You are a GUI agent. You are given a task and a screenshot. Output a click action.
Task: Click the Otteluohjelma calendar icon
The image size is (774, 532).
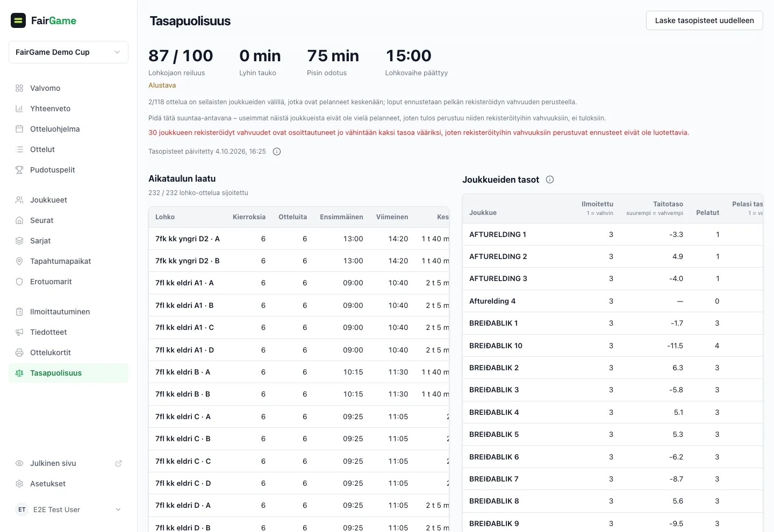pos(19,129)
